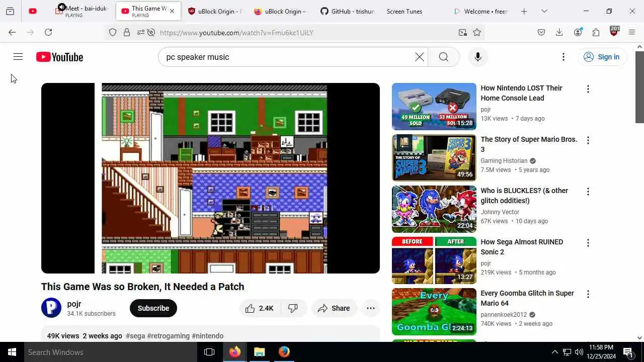Open the #sega hashtag

point(135,336)
